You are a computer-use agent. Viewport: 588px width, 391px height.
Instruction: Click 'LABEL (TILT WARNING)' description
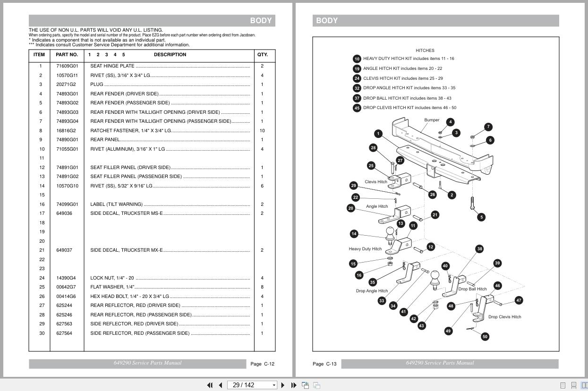point(116,204)
